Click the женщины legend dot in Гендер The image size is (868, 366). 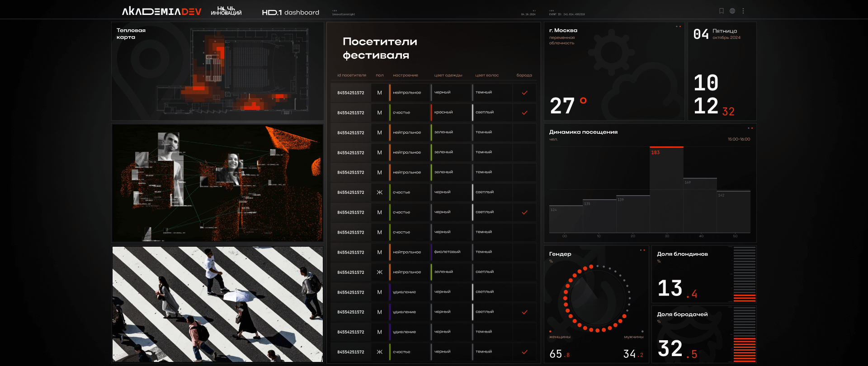550,332
